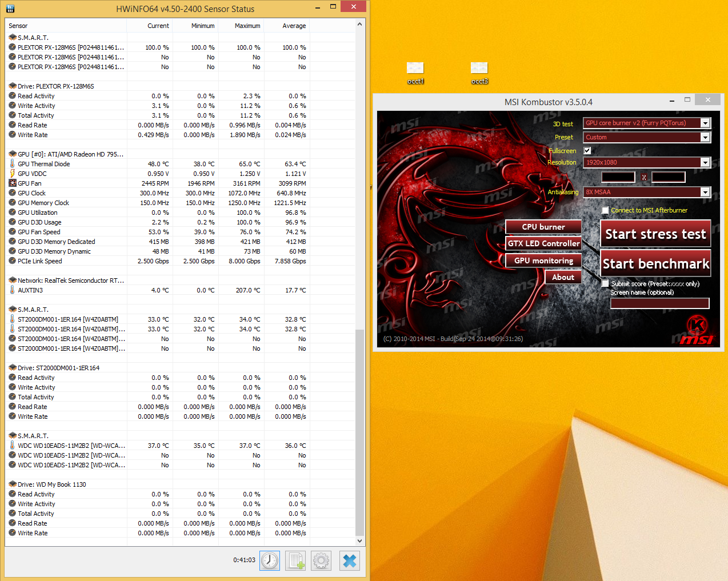The image size is (728, 581).
Task: Click the AUXTIN3 maximum value 207.0 °C
Action: click(248, 290)
